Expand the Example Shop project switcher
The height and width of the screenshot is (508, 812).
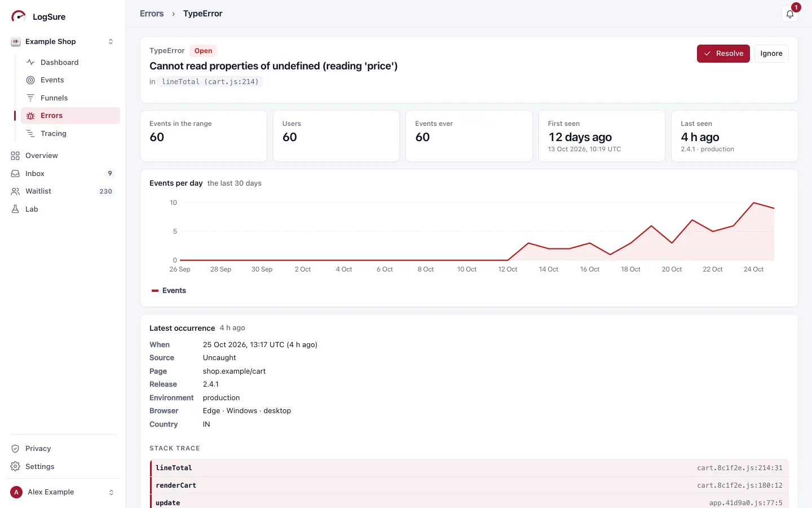point(111,42)
